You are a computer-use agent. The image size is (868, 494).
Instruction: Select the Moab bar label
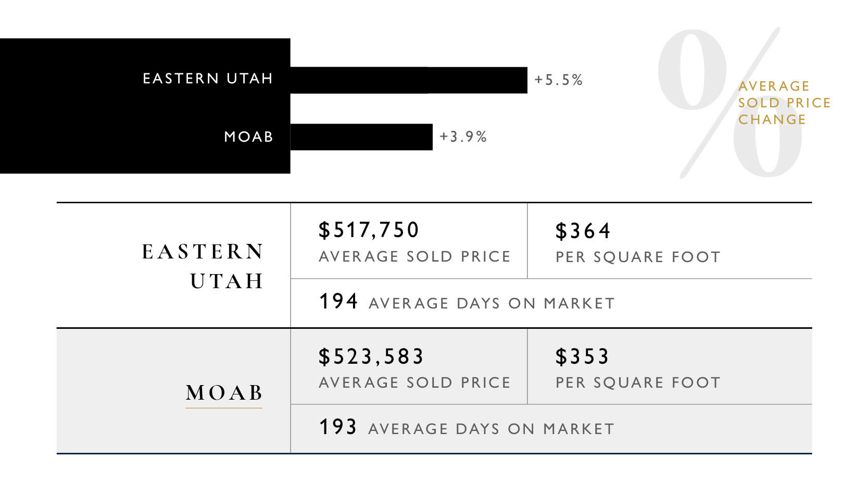[248, 137]
